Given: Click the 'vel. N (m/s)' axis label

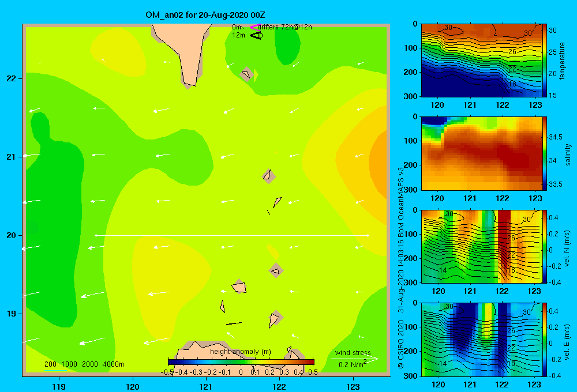Looking at the screenshot, I should click(567, 248).
